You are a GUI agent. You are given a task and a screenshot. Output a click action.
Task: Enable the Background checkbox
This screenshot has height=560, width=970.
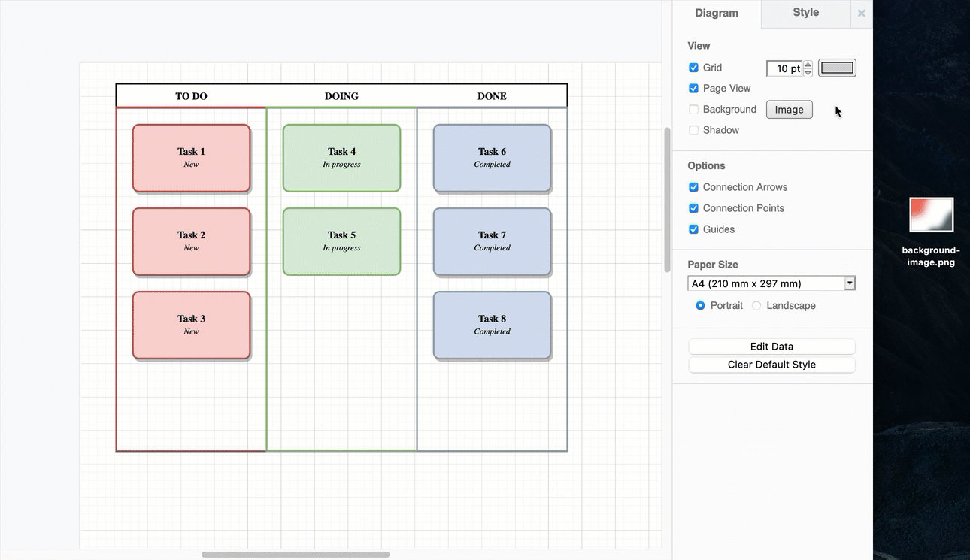(x=693, y=109)
